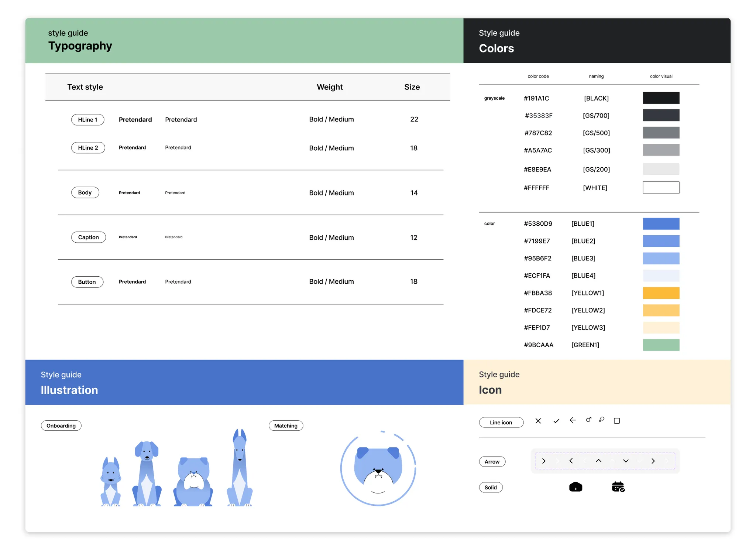Click the Caption text style pill
The width and height of the screenshot is (756, 550).
[x=88, y=237]
